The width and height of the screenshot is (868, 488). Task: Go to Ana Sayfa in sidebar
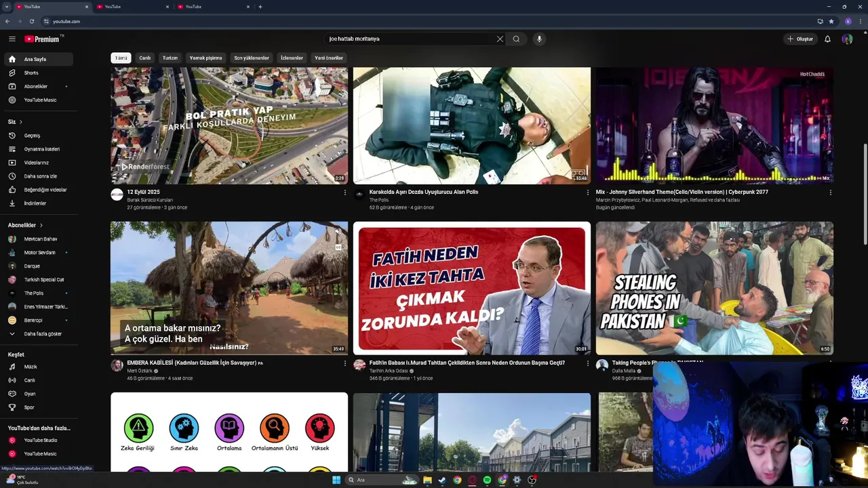pos(38,59)
